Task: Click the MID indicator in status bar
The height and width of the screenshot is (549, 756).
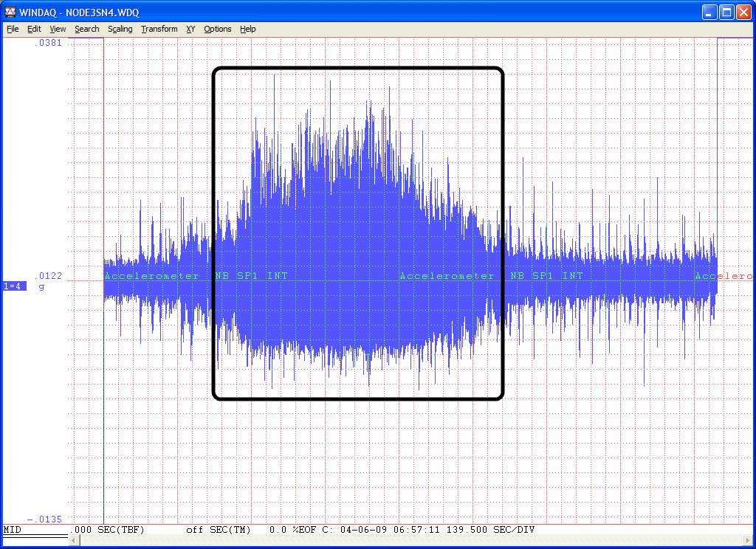Action: (12, 530)
